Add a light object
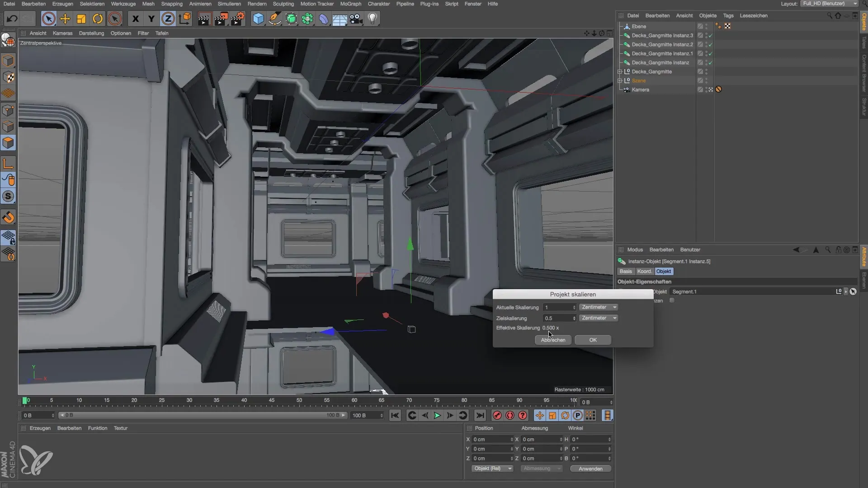The width and height of the screenshot is (868, 488). [373, 19]
